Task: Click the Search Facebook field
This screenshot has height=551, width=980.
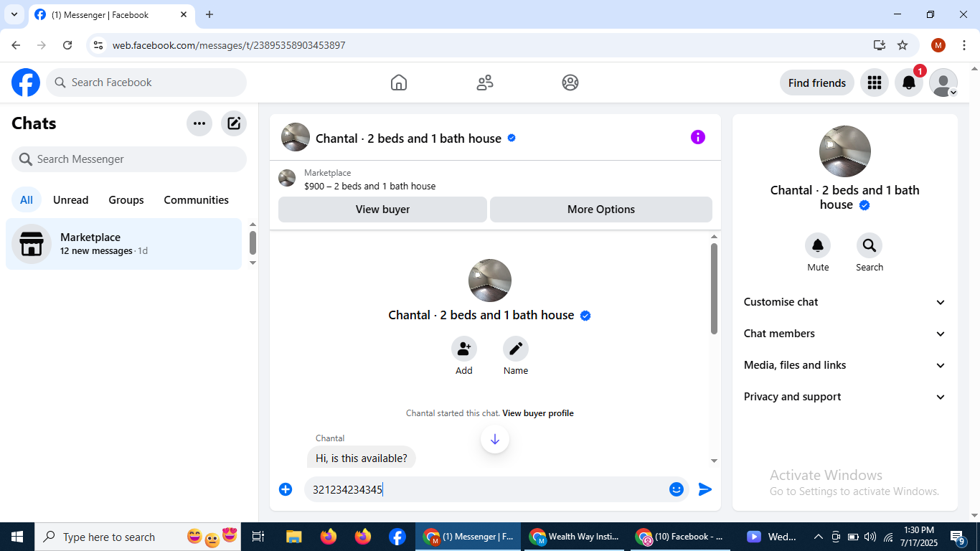Action: pyautogui.click(x=146, y=83)
